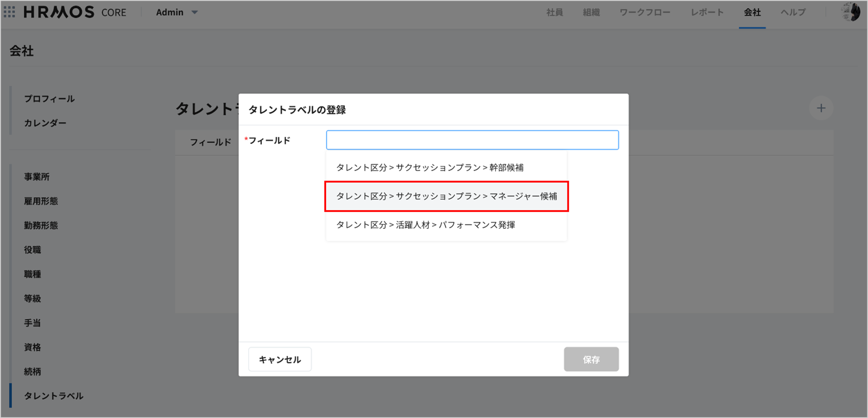This screenshot has width=868, height=418.
Task: Select 資格 in the left sidebar
Action: 32,347
